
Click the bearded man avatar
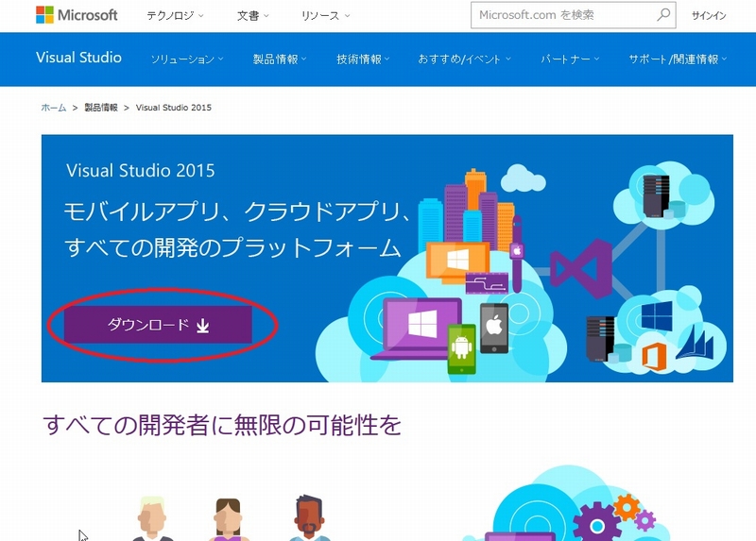click(x=309, y=518)
